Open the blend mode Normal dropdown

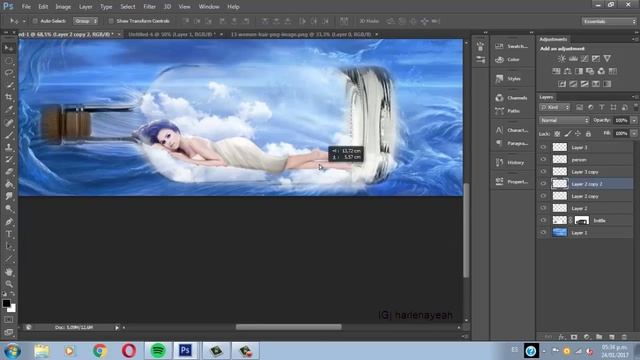tap(564, 120)
